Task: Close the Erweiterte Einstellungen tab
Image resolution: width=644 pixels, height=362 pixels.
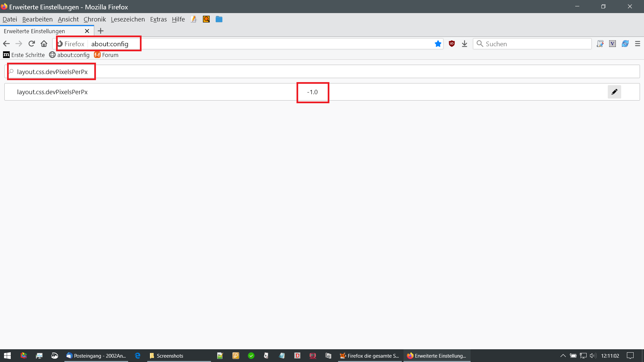Action: click(x=87, y=31)
